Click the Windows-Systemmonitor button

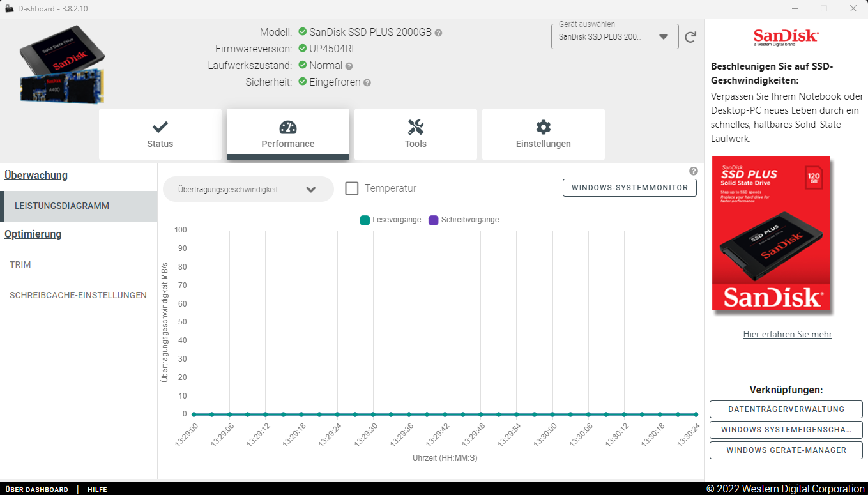pos(629,188)
